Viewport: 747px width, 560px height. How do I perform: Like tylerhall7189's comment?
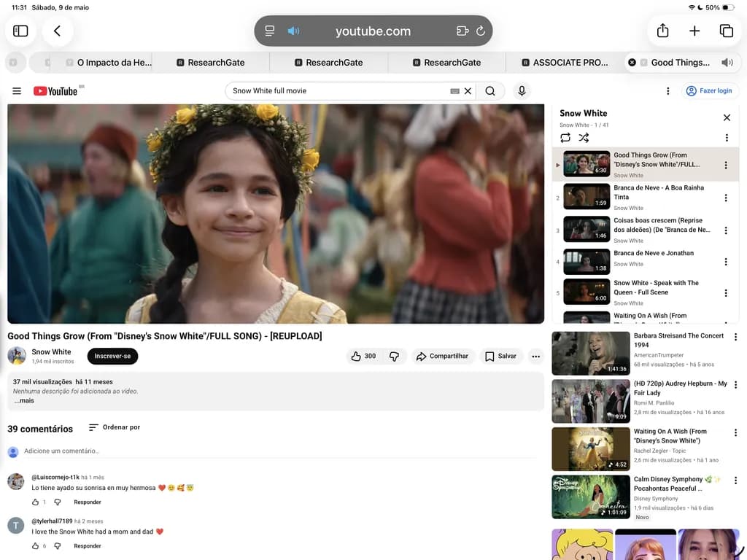tap(35, 545)
